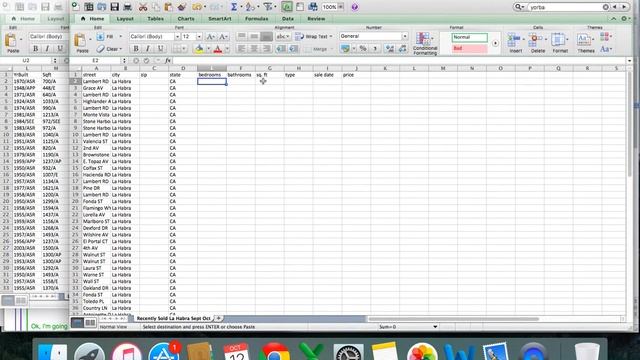Click the red font color button
The height and width of the screenshot is (360, 640).
pyautogui.click(x=218, y=49)
